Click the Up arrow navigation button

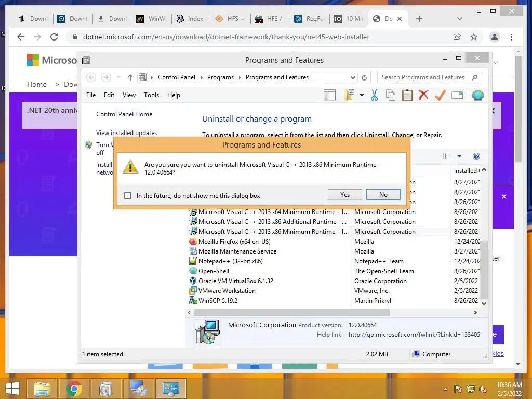point(130,78)
